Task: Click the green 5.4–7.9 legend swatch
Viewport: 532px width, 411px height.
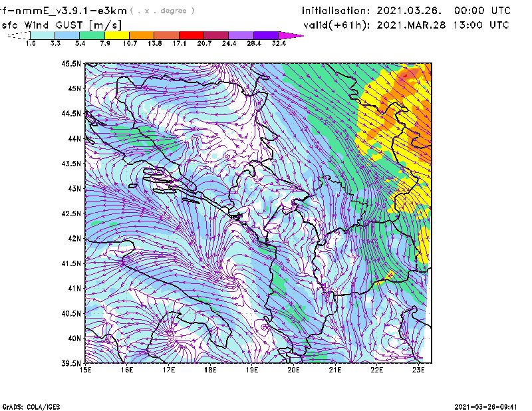Action: pyautogui.click(x=92, y=35)
